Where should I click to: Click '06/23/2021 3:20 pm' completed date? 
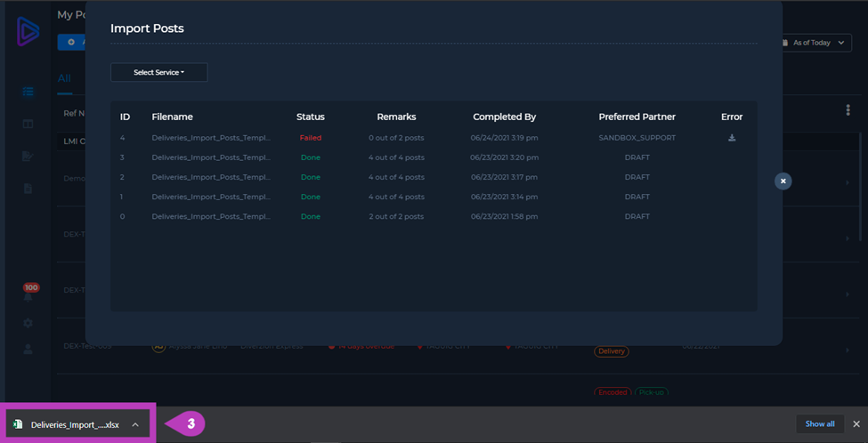pos(504,157)
